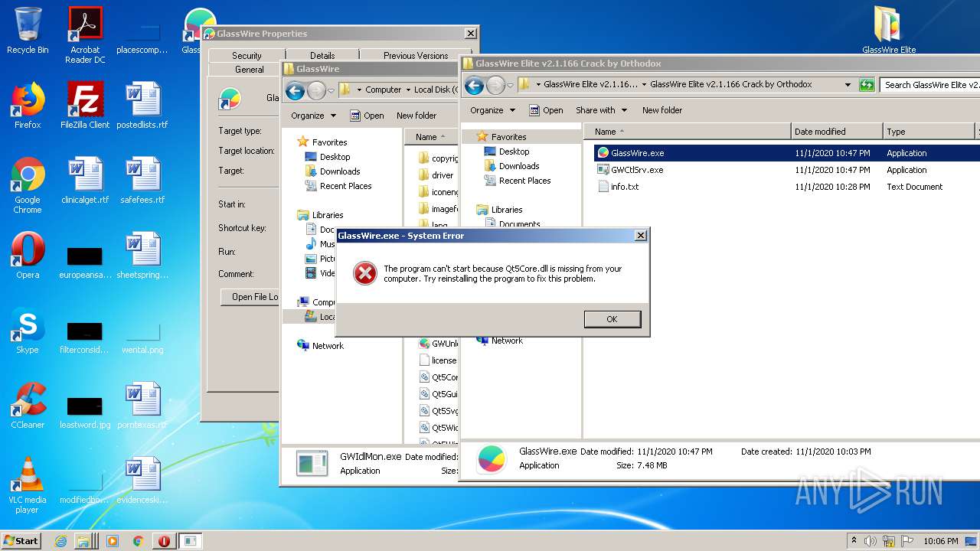Open VLC media player desktop shortcut
Screen dimensions: 980x551
pos(28,485)
